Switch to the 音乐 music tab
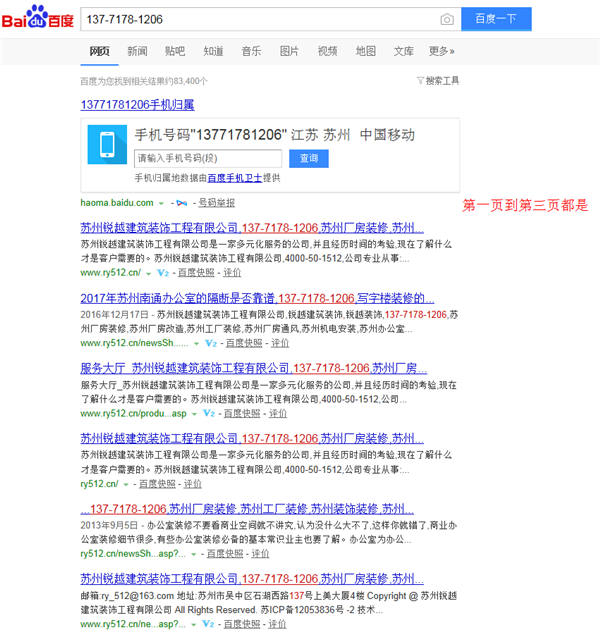 (x=251, y=51)
